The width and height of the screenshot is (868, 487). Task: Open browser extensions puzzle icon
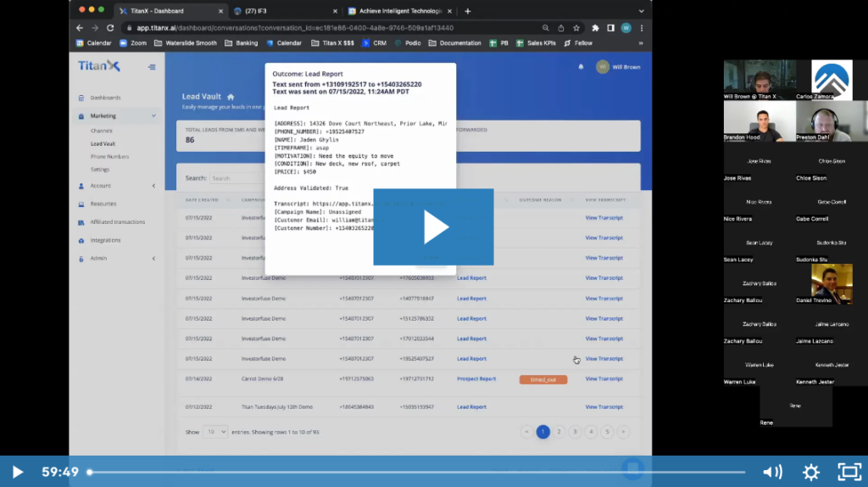click(x=595, y=28)
